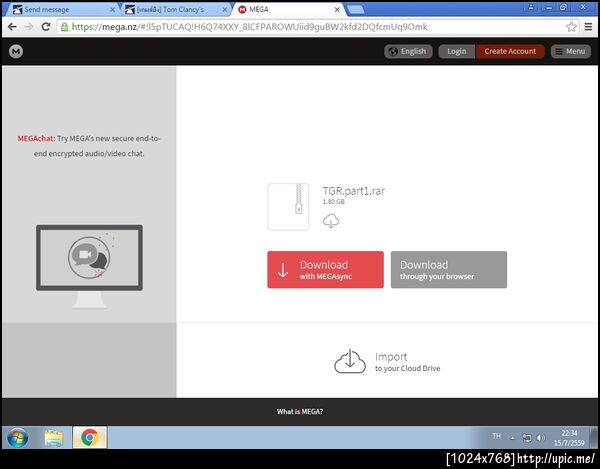
Task: Close the MEGA tab
Action: pyautogui.click(x=337, y=10)
